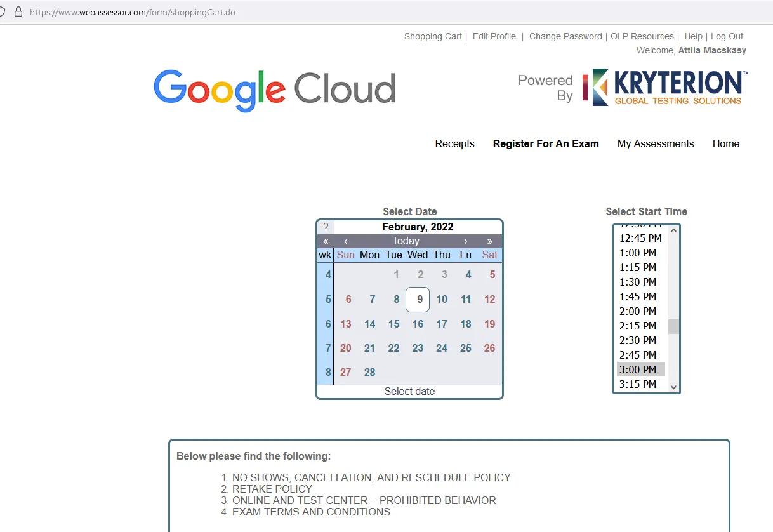Screen dimensions: 773x532
Task: Select February 12 in calendar
Action: (489, 300)
